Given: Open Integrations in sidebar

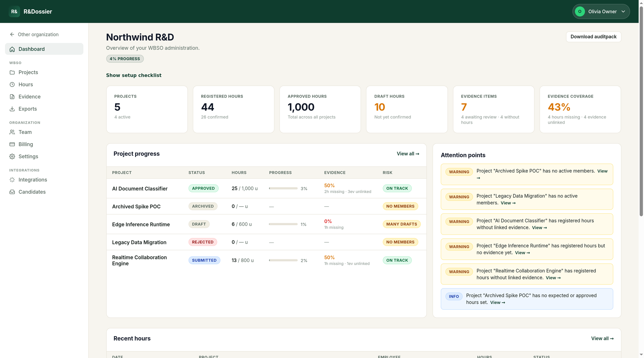Looking at the screenshot, I should tap(44, 180).
